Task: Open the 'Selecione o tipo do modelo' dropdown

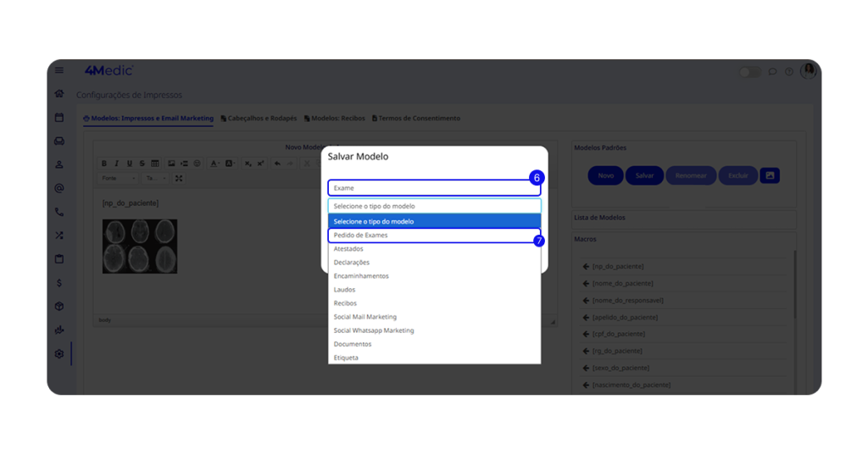Action: [434, 206]
